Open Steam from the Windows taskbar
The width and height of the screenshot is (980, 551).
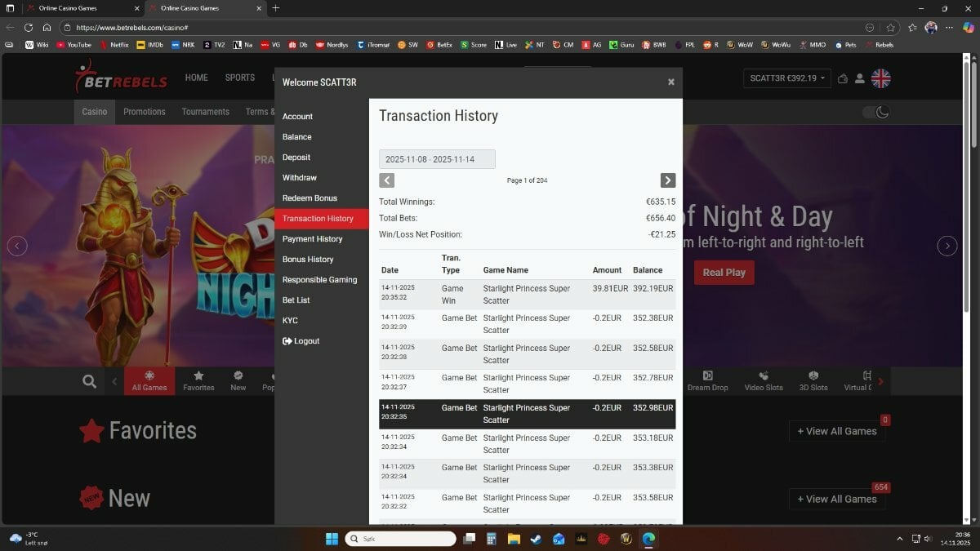coord(536,539)
